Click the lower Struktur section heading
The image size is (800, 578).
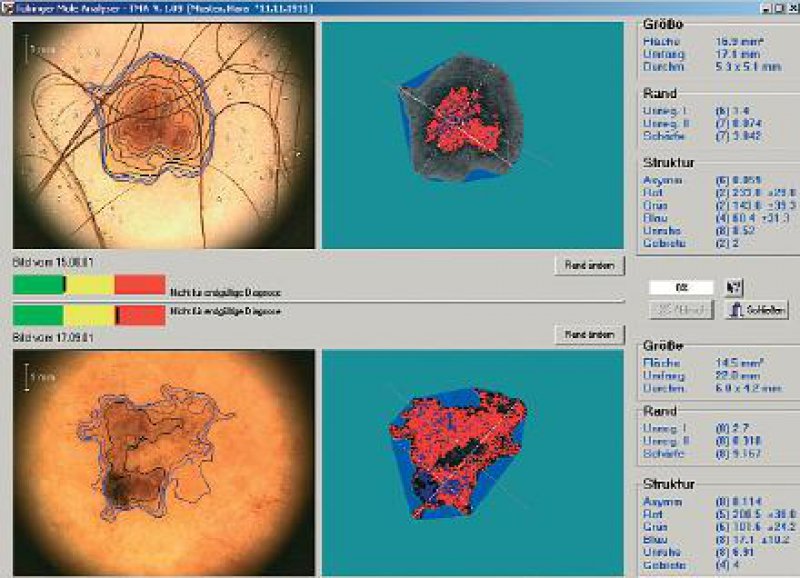669,484
